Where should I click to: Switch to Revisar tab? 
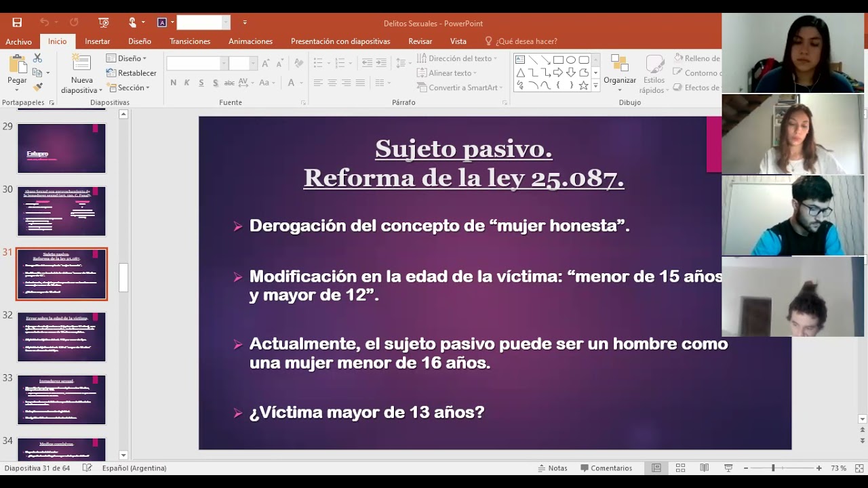pyautogui.click(x=420, y=41)
